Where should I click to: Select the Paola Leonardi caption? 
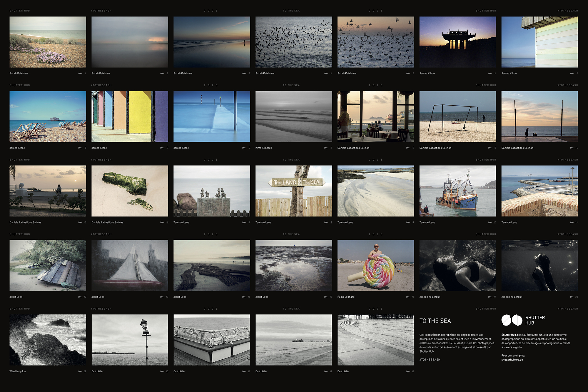[x=346, y=297]
